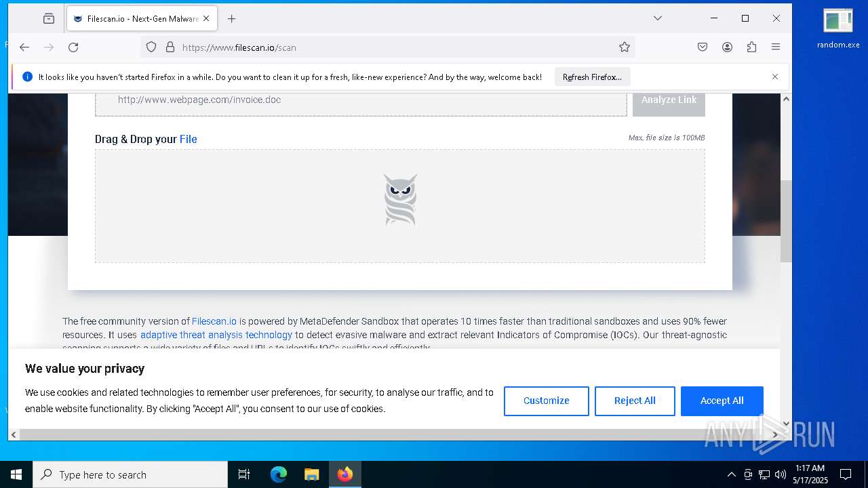Go forward with the browser arrow
The image size is (868, 488).
(x=49, y=47)
